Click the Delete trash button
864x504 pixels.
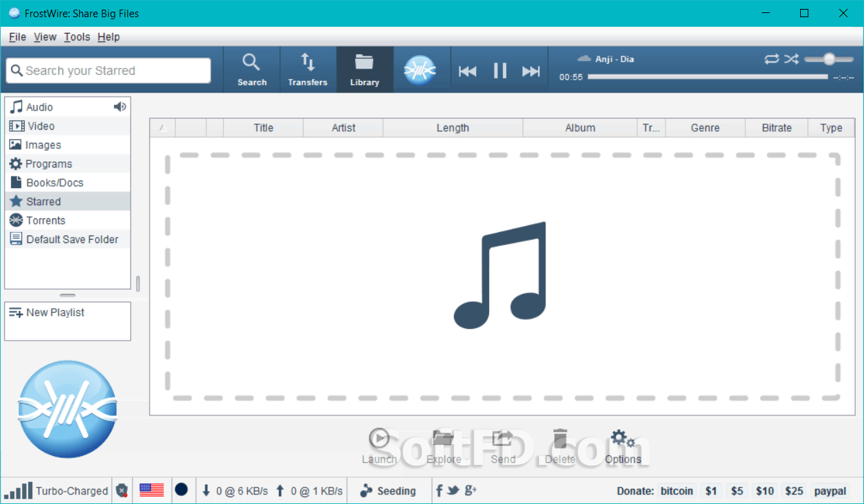(x=560, y=446)
